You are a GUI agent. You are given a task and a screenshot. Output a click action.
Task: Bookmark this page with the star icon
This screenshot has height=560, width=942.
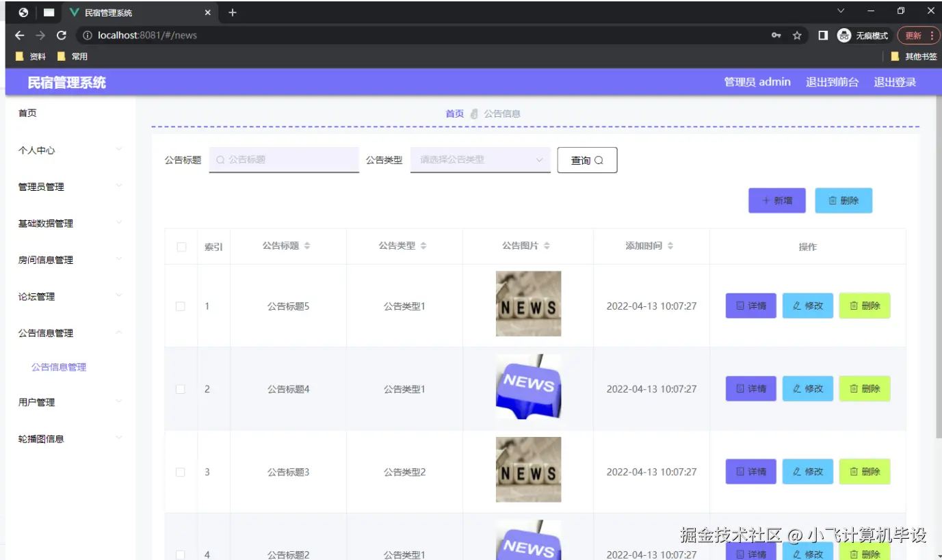click(x=797, y=36)
